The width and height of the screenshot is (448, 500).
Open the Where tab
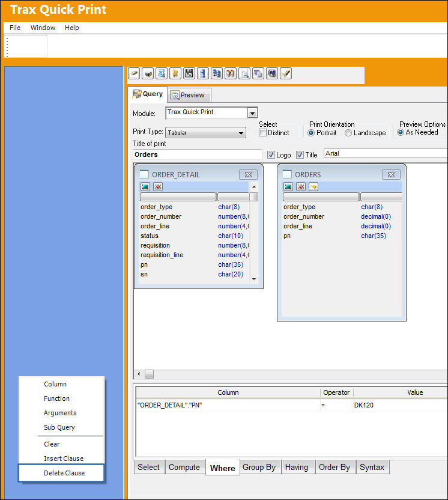pyautogui.click(x=222, y=468)
